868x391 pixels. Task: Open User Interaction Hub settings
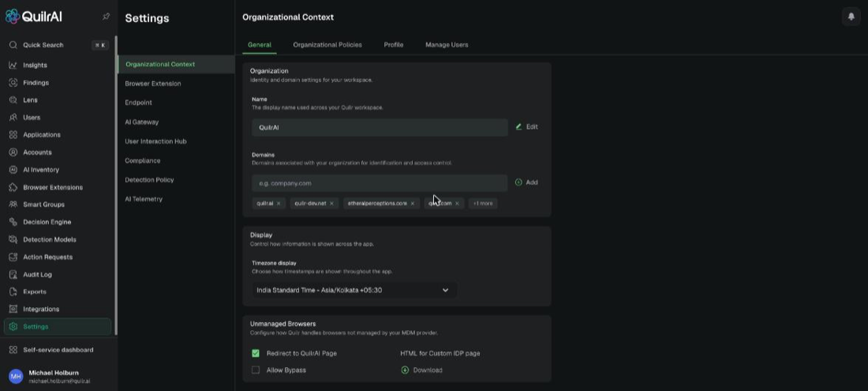click(x=155, y=141)
